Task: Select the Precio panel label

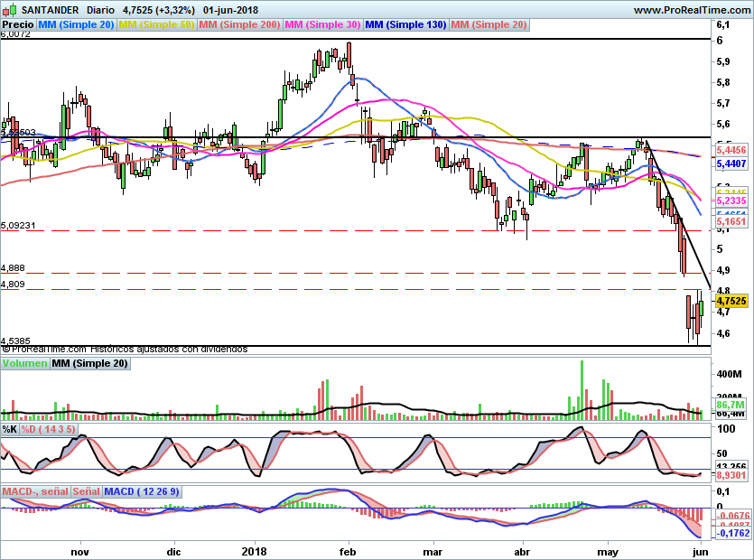Action: point(18,24)
